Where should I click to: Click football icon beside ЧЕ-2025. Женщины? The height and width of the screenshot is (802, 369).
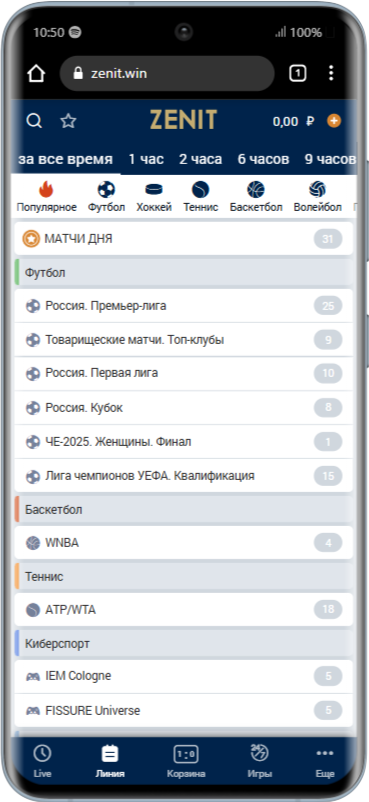click(33, 441)
